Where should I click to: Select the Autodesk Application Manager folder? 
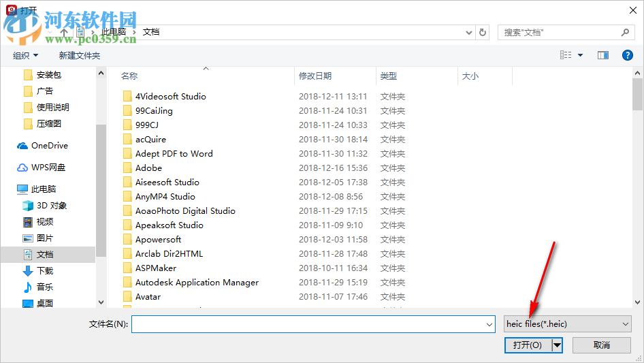coord(197,283)
